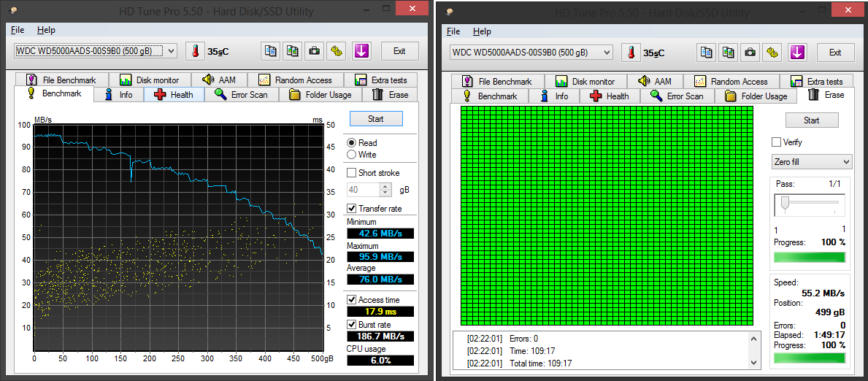The image size is (868, 381).
Task: Click the Pass count slider handle
Action: pos(785,203)
